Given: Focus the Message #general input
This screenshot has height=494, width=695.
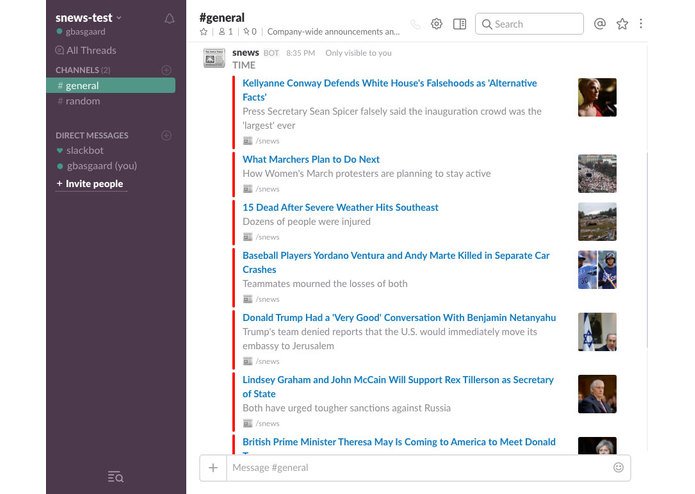Looking at the screenshot, I should (417, 468).
